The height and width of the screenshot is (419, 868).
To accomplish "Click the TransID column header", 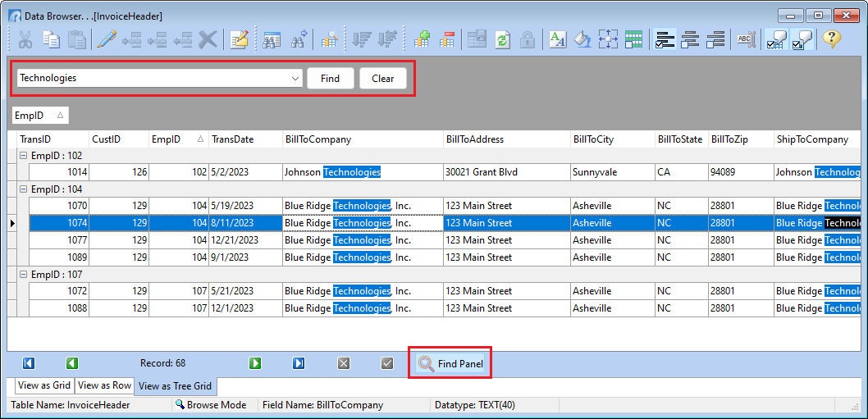I will coord(53,139).
